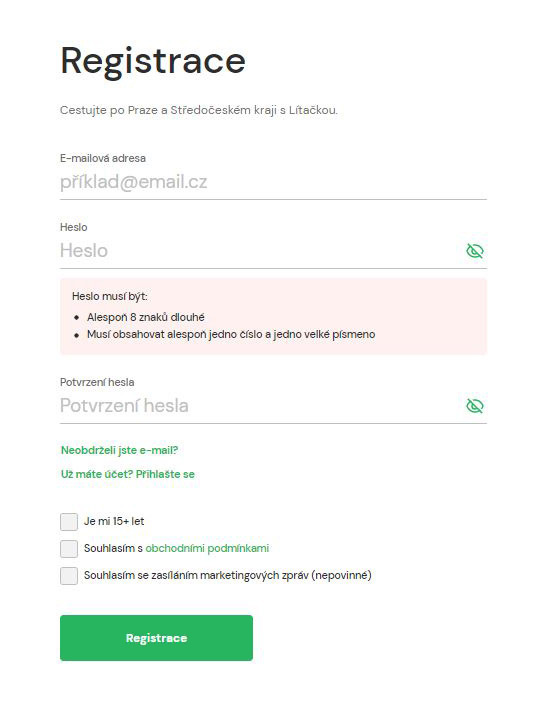
Task: Click the Cestujte po Praze subtitle text
Action: coord(199,110)
